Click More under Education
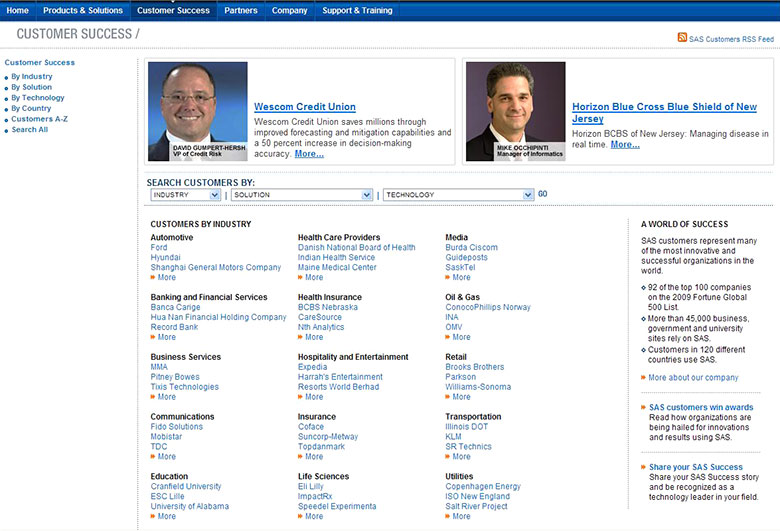The image size is (780, 531). click(166, 516)
